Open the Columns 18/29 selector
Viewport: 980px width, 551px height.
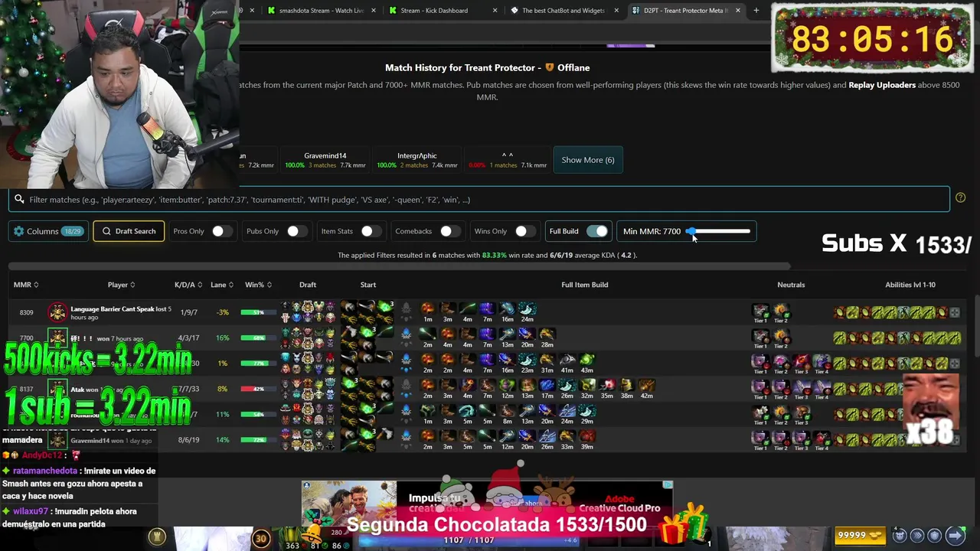tap(48, 231)
